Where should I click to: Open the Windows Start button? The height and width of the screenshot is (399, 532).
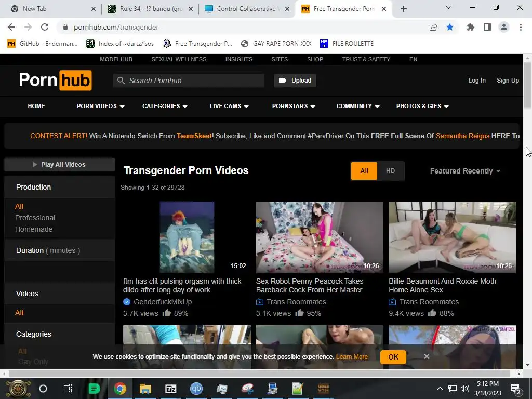[x=18, y=389]
